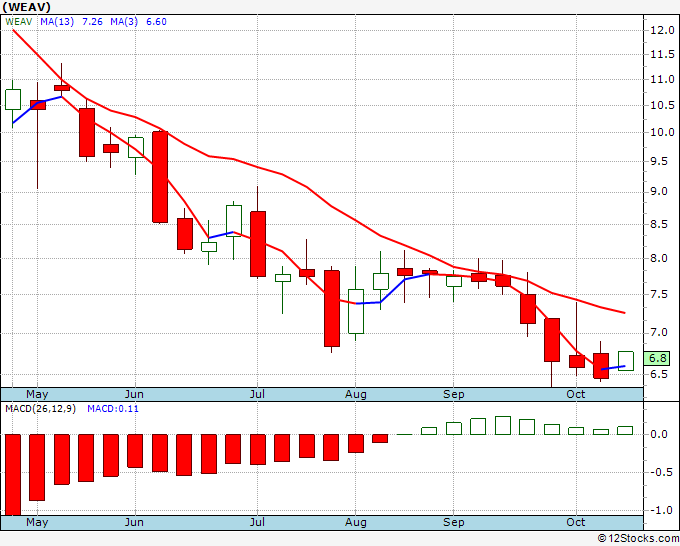Screen dimensions: 680x546
Task: Click the 11.5 price axis label
Action: [662, 55]
